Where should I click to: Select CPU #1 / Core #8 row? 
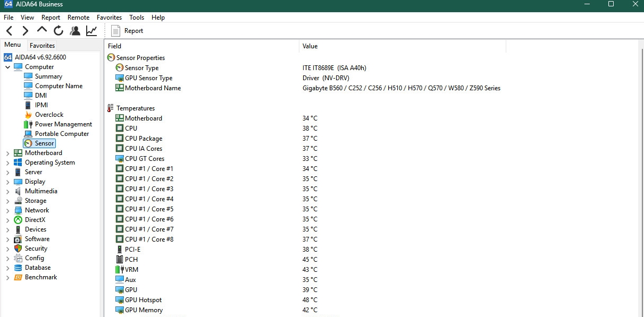tap(305, 239)
